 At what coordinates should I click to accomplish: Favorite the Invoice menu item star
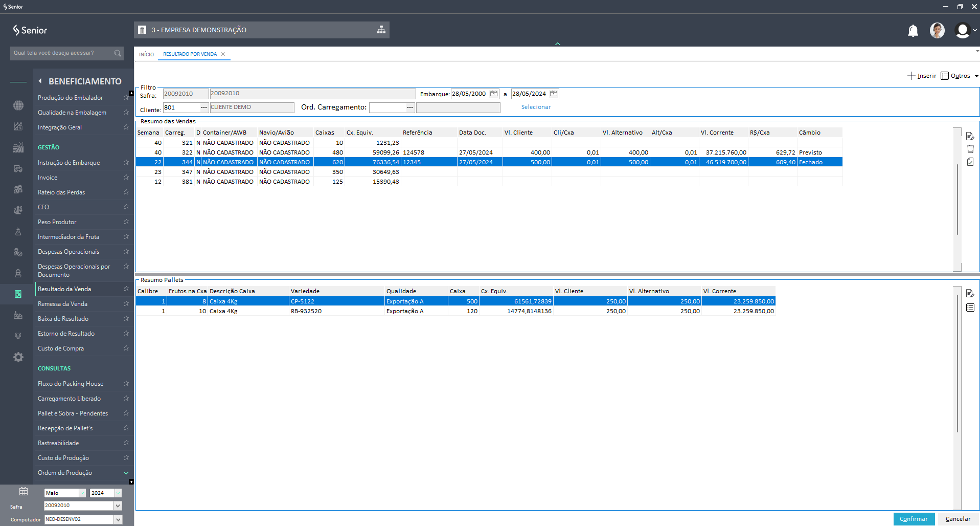[126, 178]
